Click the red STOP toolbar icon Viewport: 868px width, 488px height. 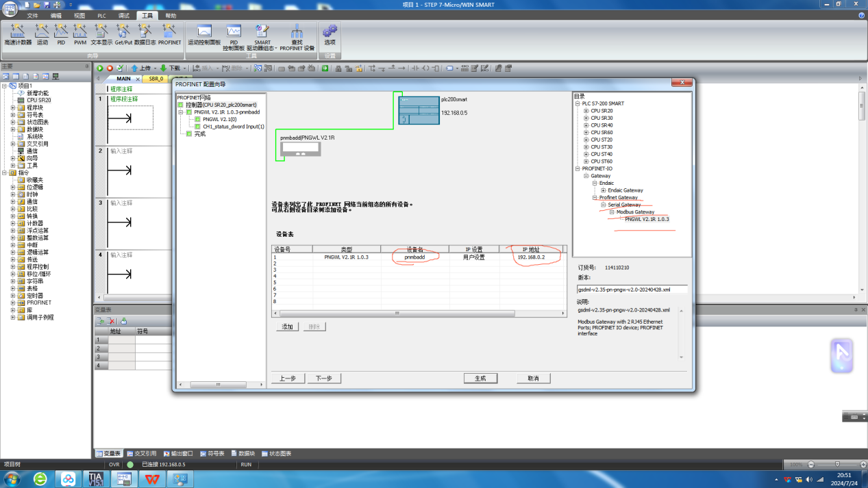tap(110, 68)
